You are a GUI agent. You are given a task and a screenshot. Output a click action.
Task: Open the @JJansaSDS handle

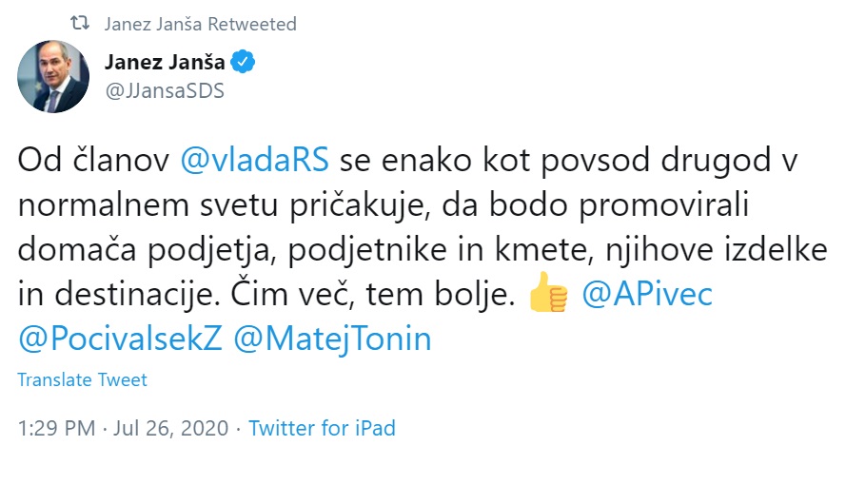coord(165,91)
